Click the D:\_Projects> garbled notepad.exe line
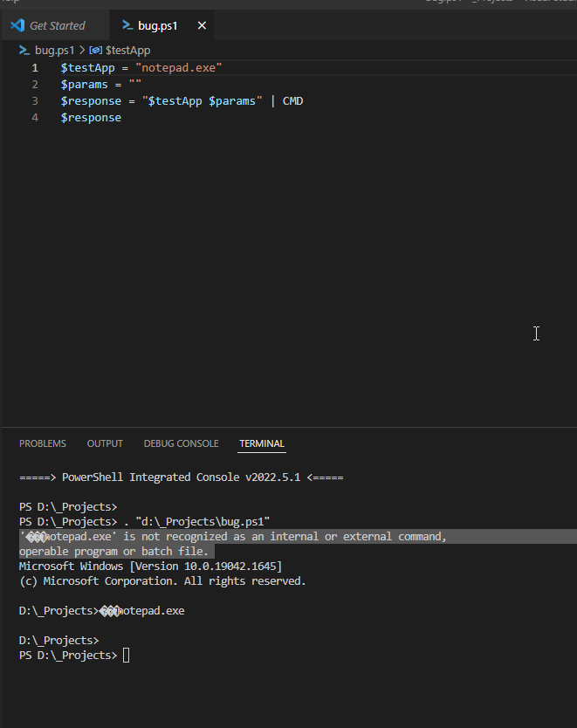The image size is (577, 728). tap(101, 611)
